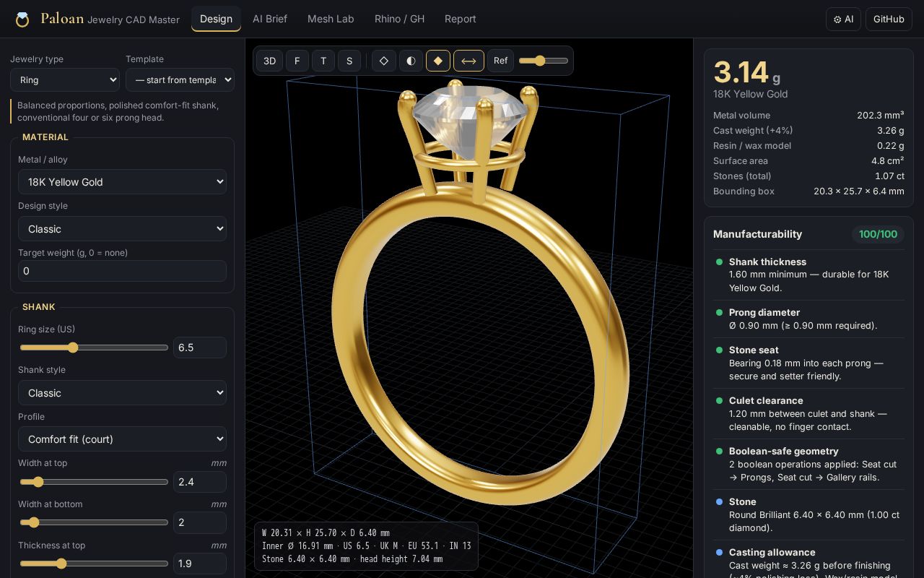Click the 100/100 manufacturability score badge
Image resolution: width=924 pixels, height=578 pixels.
(878, 234)
